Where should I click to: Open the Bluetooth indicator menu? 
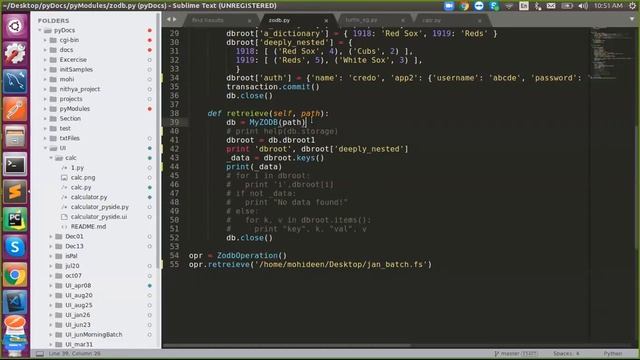[x=538, y=6]
